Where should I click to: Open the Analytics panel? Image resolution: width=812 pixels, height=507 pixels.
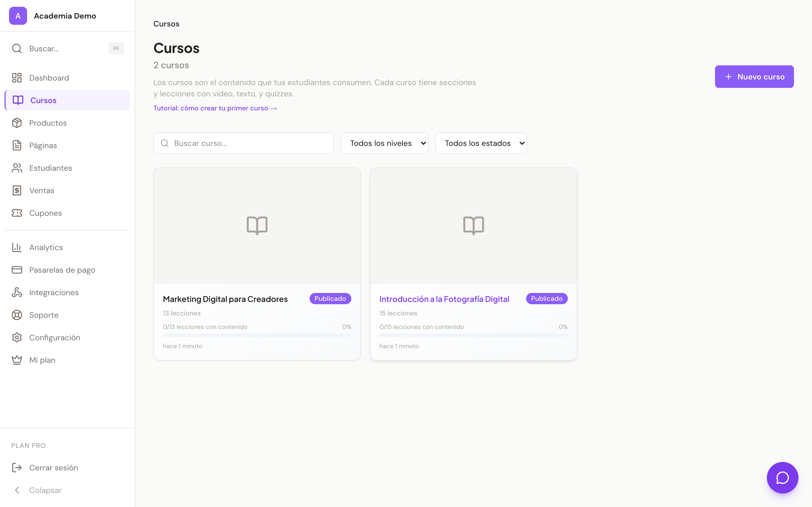[x=46, y=247]
